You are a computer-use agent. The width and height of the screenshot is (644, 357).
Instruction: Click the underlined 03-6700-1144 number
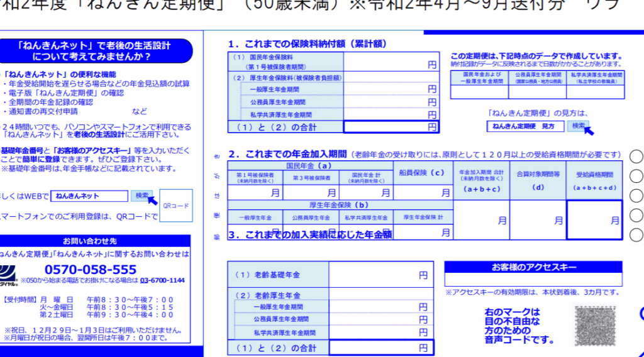pyautogui.click(x=162, y=280)
